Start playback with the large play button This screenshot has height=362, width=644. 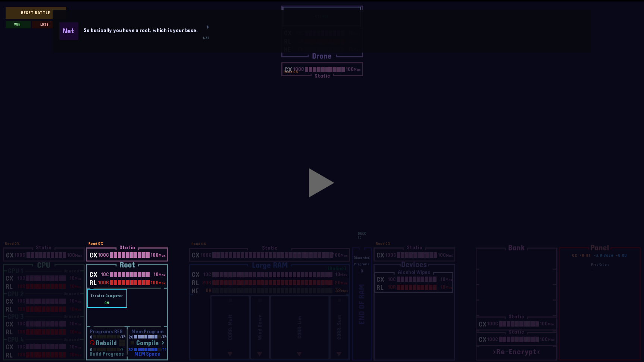(321, 183)
